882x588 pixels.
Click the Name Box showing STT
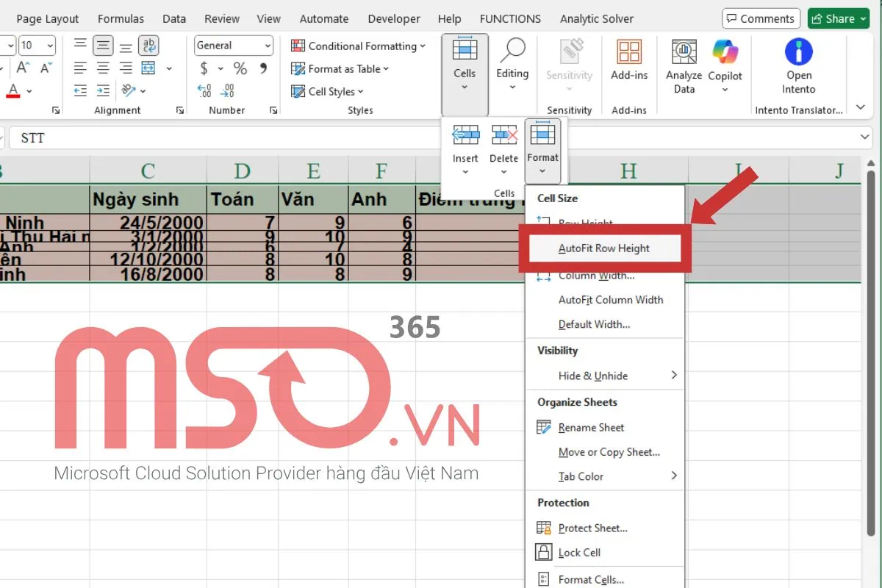pyautogui.click(x=32, y=138)
